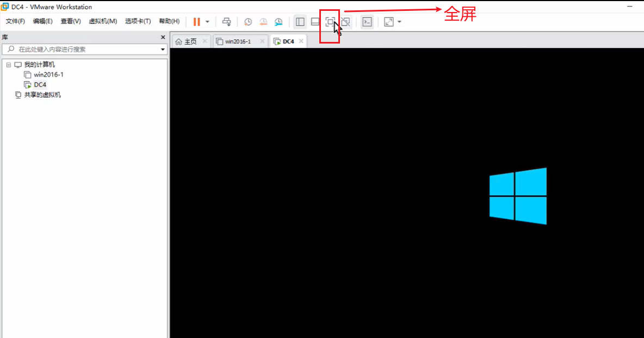Click the VMware Workstation title bar icon
The image size is (644, 338).
(5, 7)
